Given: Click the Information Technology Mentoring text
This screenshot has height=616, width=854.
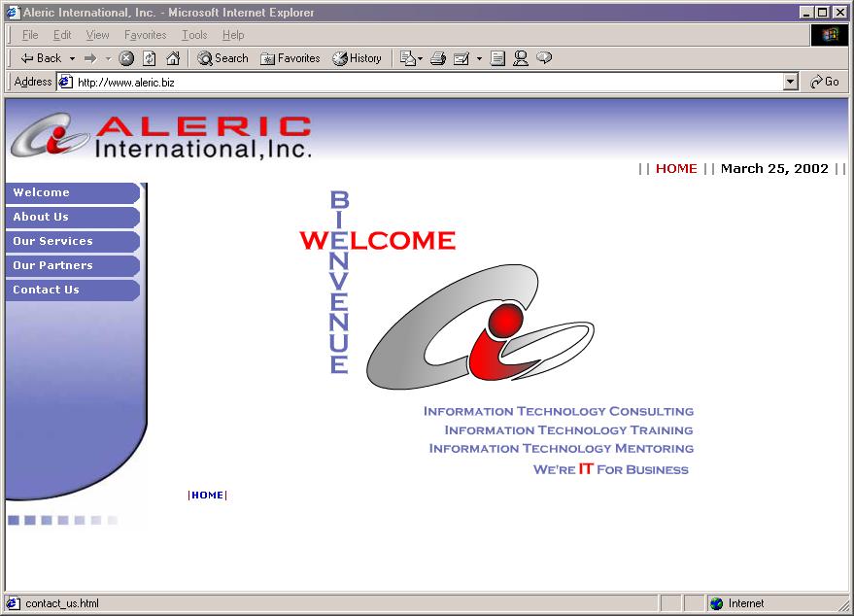Looking at the screenshot, I should pyautogui.click(x=561, y=448).
